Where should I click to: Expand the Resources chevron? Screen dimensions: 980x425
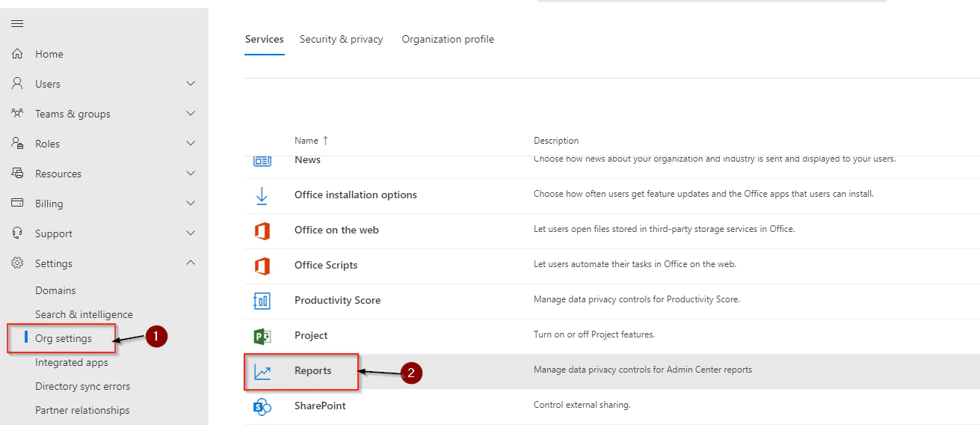pyautogui.click(x=191, y=174)
